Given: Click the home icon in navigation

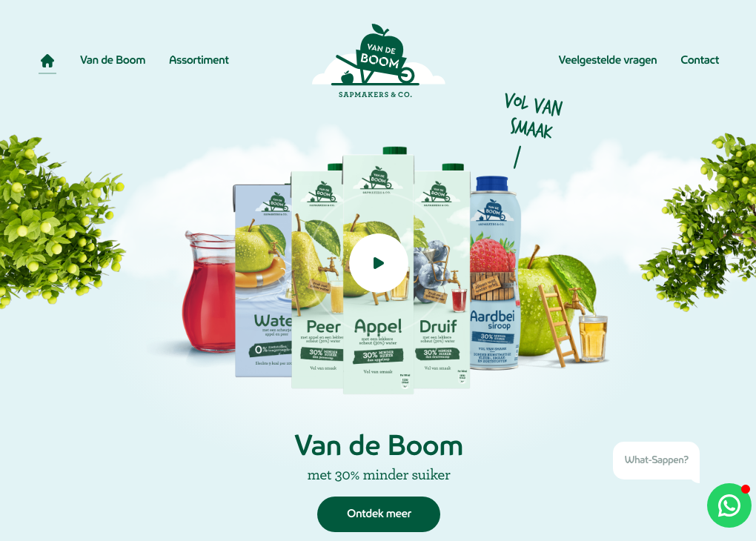Looking at the screenshot, I should coord(47,61).
